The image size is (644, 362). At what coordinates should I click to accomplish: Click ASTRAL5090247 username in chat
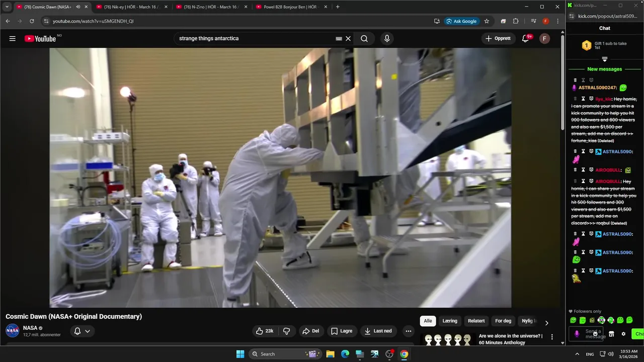point(597,88)
